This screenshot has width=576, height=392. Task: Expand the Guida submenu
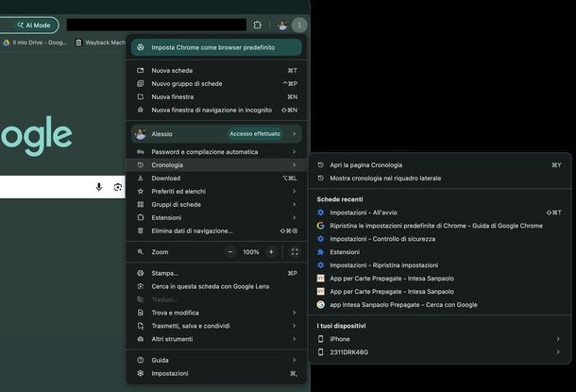click(x=216, y=361)
